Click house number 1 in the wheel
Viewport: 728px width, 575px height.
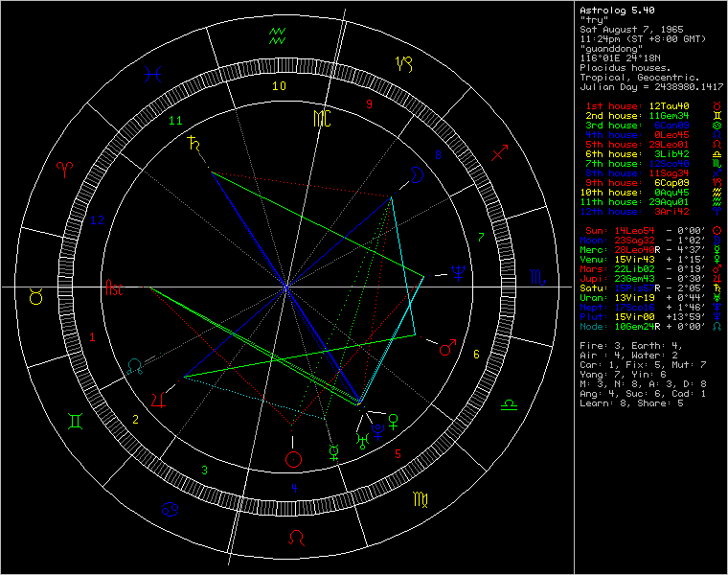coord(92,337)
